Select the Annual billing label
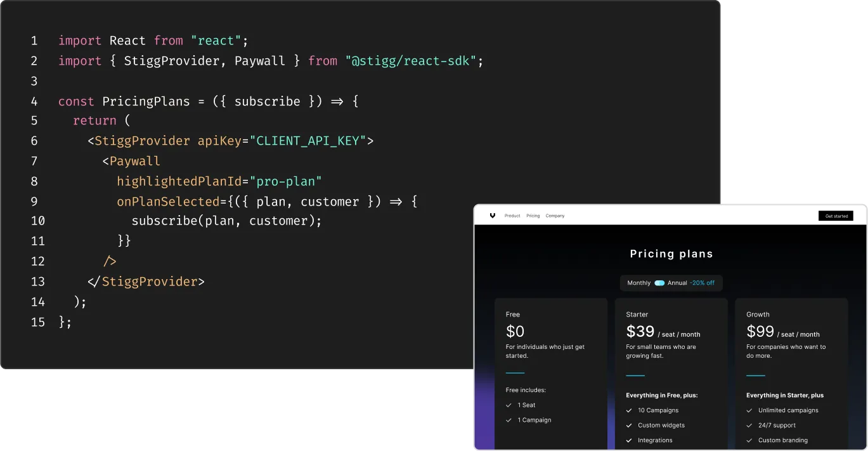Screen dimensions: 868x451 (677, 283)
